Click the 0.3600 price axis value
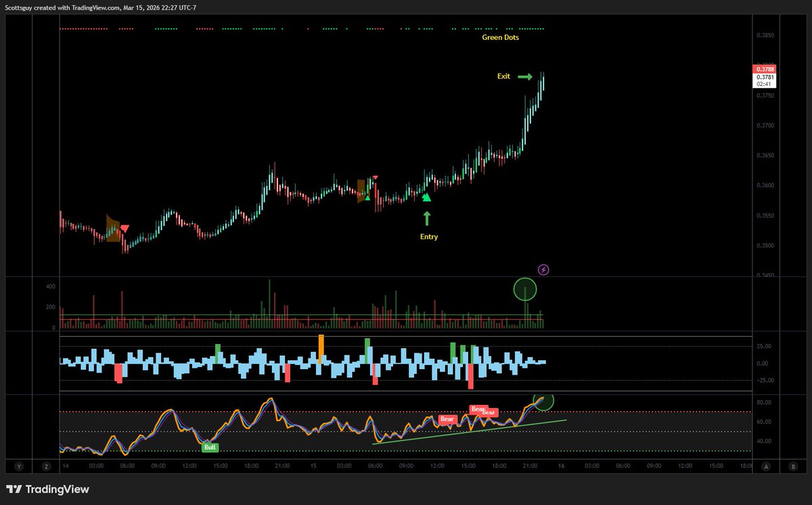 point(765,185)
